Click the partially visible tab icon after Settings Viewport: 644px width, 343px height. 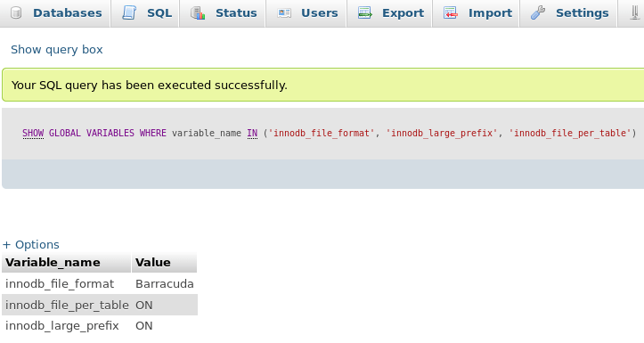click(x=636, y=13)
